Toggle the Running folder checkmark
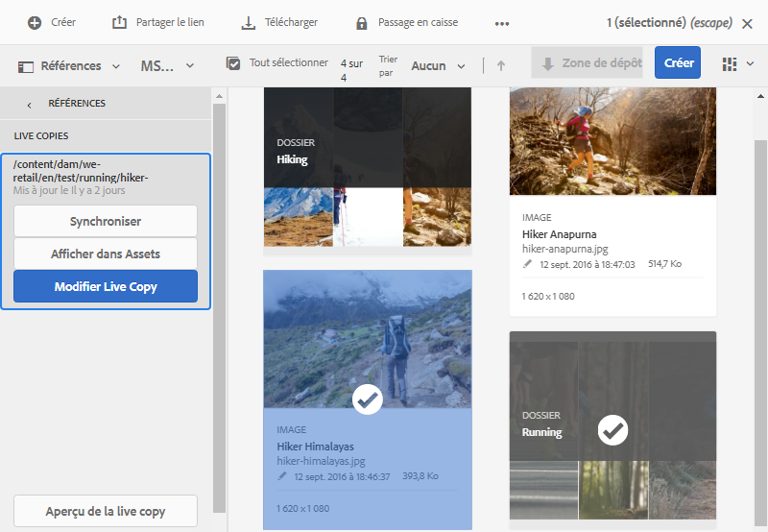This screenshot has width=768, height=532. click(x=612, y=430)
